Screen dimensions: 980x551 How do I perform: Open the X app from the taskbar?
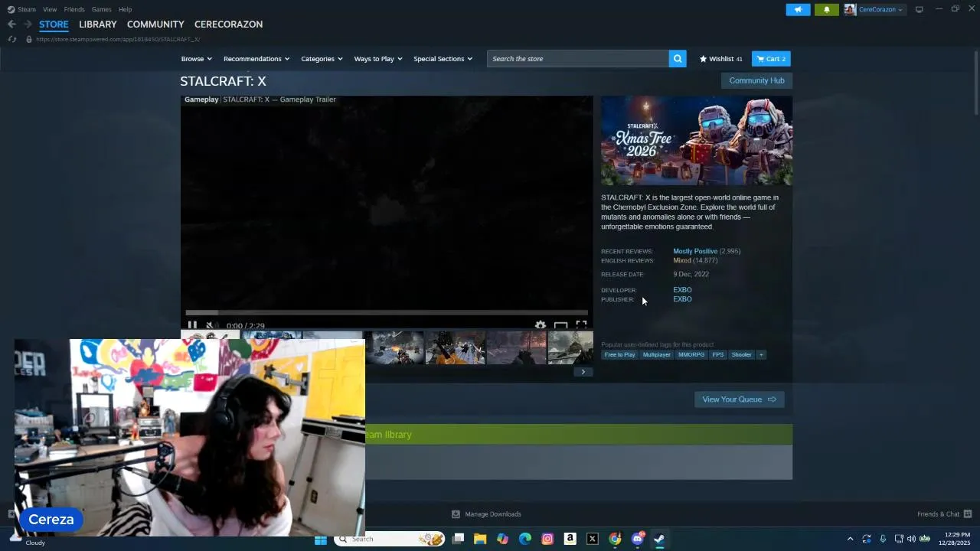[x=593, y=539]
